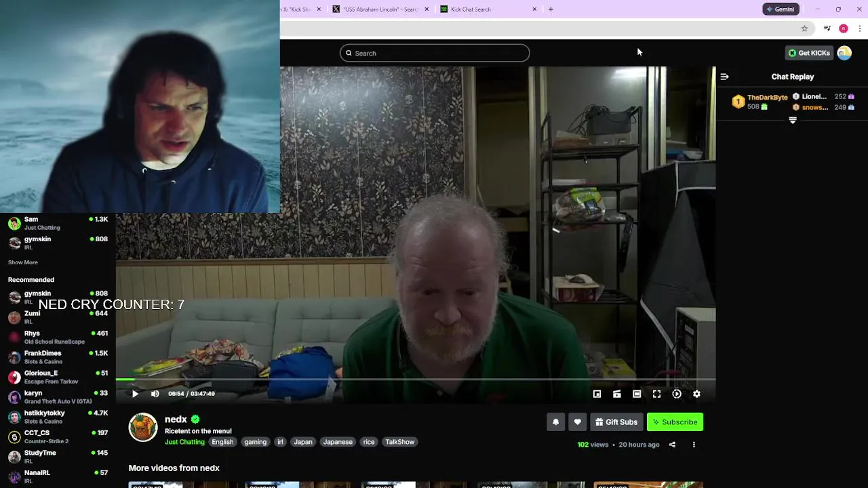868x488 pixels.
Task: Open the Chrome profile avatar
Action: (844, 28)
